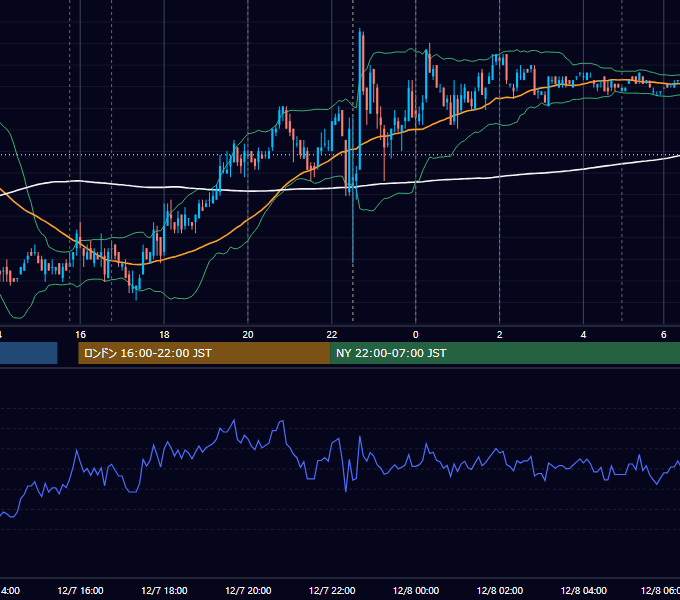This screenshot has width=680, height=600.
Task: Click the 16 hour label on price chart axis
Action: (x=80, y=335)
